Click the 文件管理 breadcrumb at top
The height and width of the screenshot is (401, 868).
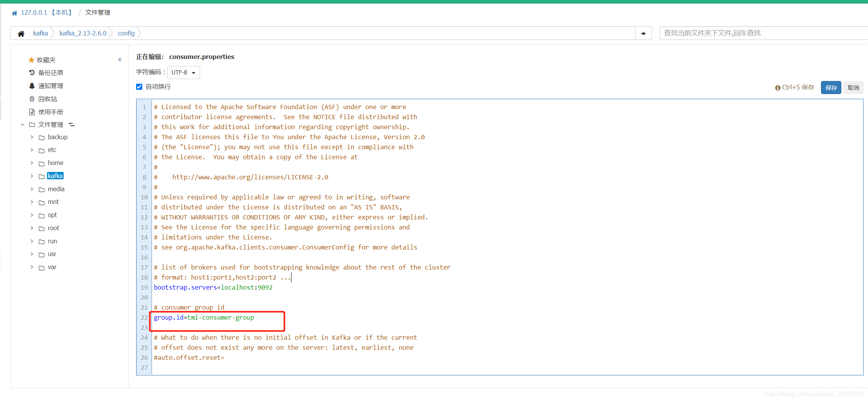(98, 13)
